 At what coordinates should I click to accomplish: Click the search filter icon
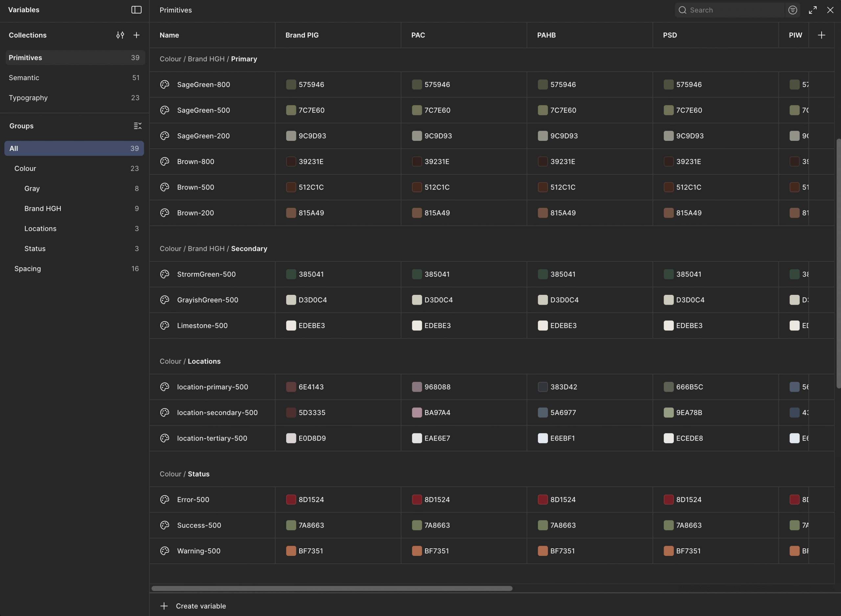click(792, 10)
